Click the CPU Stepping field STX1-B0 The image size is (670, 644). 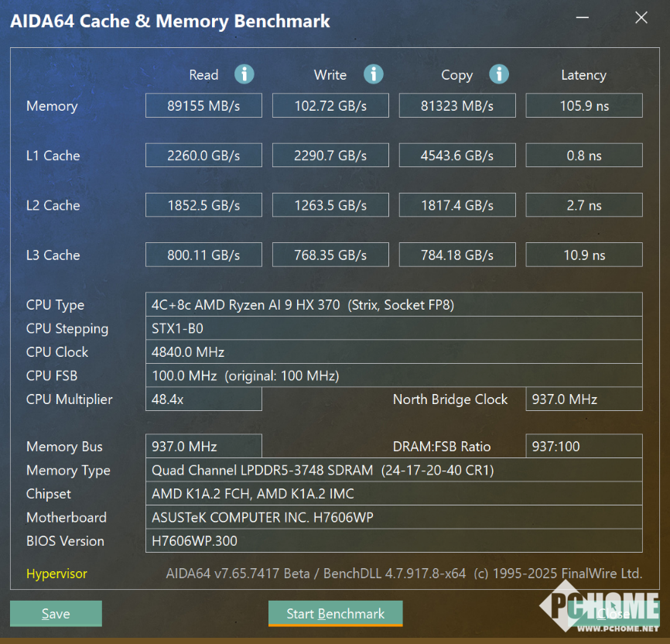[394, 328]
